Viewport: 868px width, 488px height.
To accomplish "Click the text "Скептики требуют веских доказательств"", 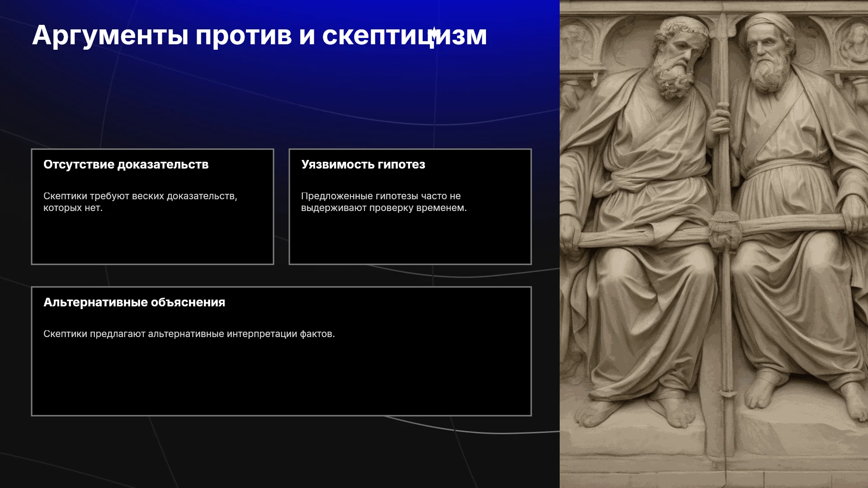I will click(140, 196).
